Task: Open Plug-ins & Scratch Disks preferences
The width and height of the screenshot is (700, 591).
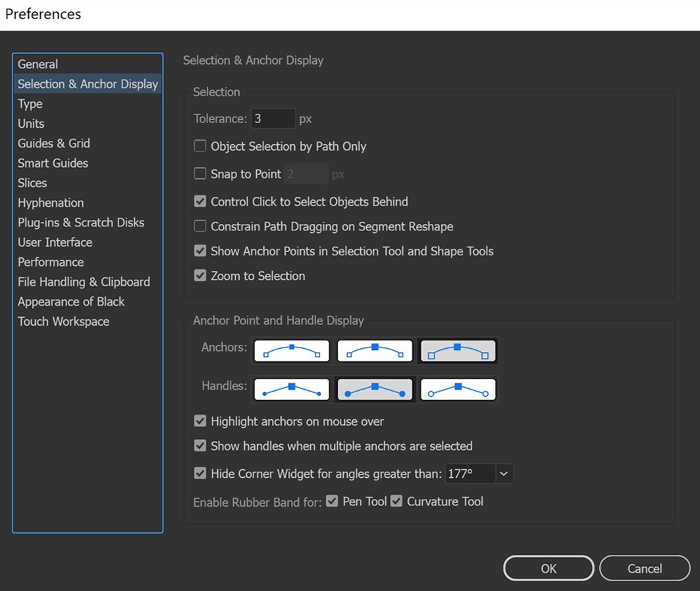Action: click(88, 222)
